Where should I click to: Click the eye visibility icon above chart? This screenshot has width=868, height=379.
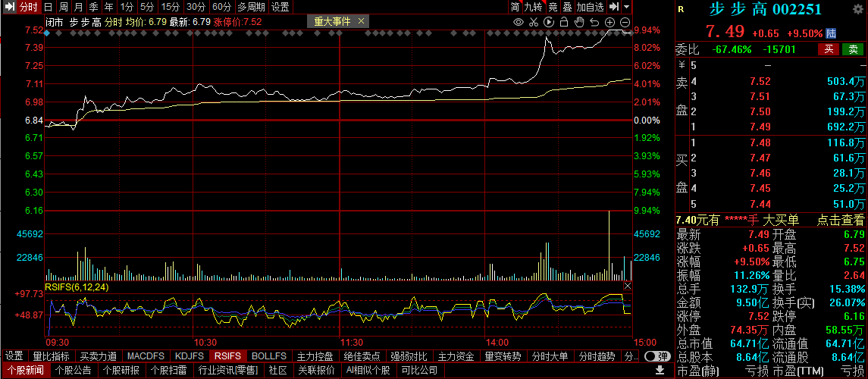[x=518, y=22]
